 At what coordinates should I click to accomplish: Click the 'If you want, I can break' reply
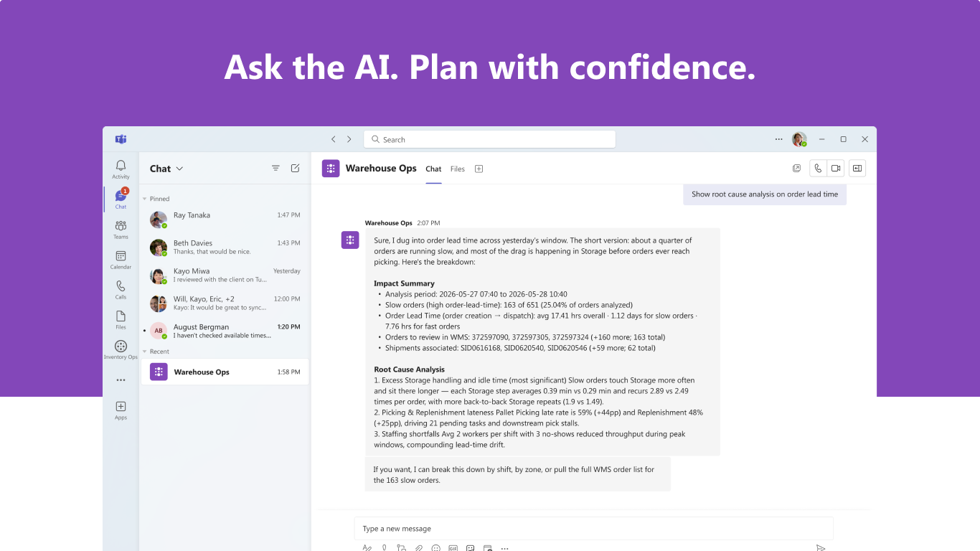coord(518,474)
